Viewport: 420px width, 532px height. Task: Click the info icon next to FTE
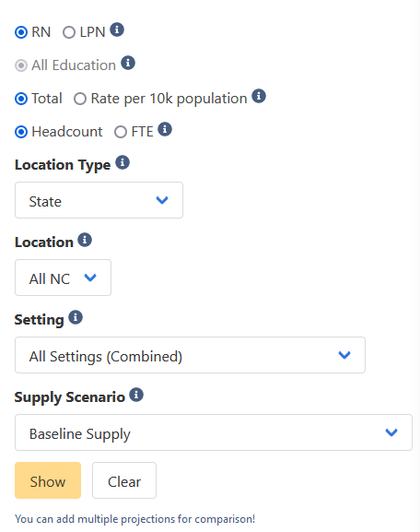click(x=165, y=129)
